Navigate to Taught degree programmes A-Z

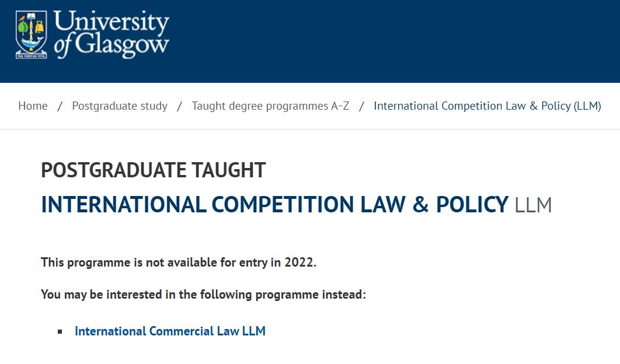(x=270, y=106)
